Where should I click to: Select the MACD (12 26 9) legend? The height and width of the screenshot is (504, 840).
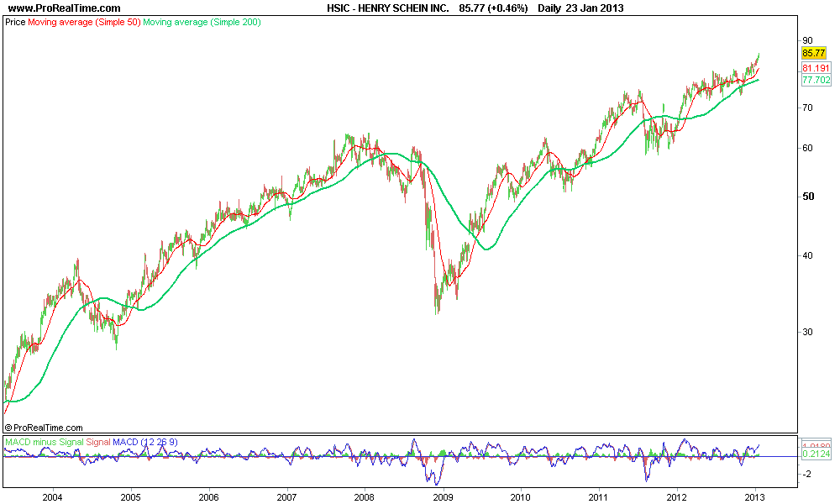145,442
